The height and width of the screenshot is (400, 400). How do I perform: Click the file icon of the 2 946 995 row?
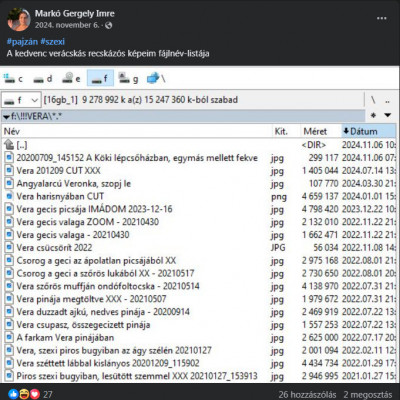(x=9, y=376)
